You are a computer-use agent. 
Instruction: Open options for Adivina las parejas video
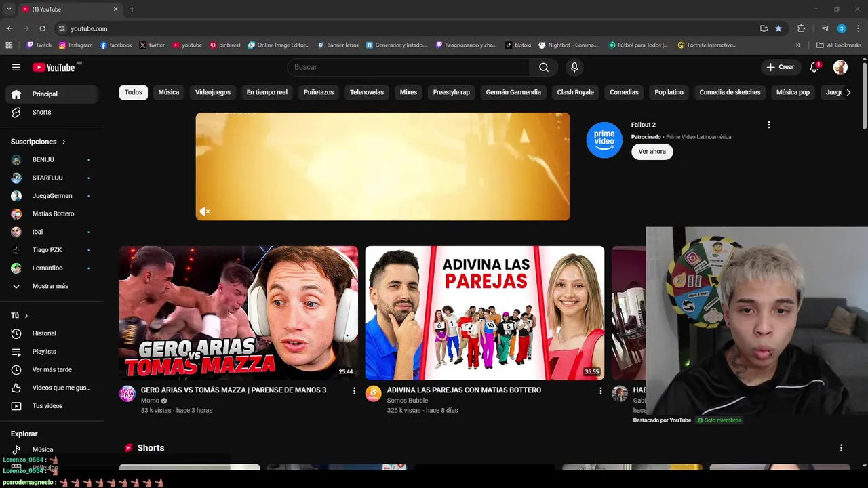pyautogui.click(x=600, y=390)
